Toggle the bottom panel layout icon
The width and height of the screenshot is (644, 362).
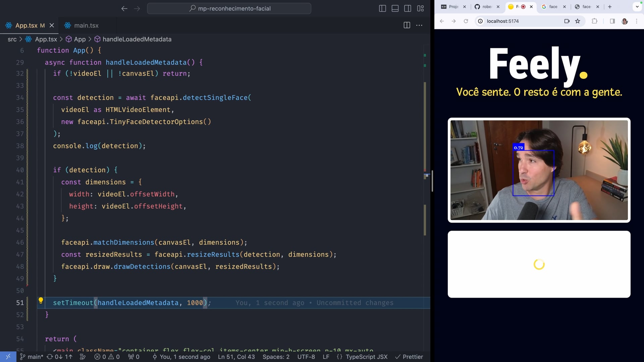[x=395, y=9]
